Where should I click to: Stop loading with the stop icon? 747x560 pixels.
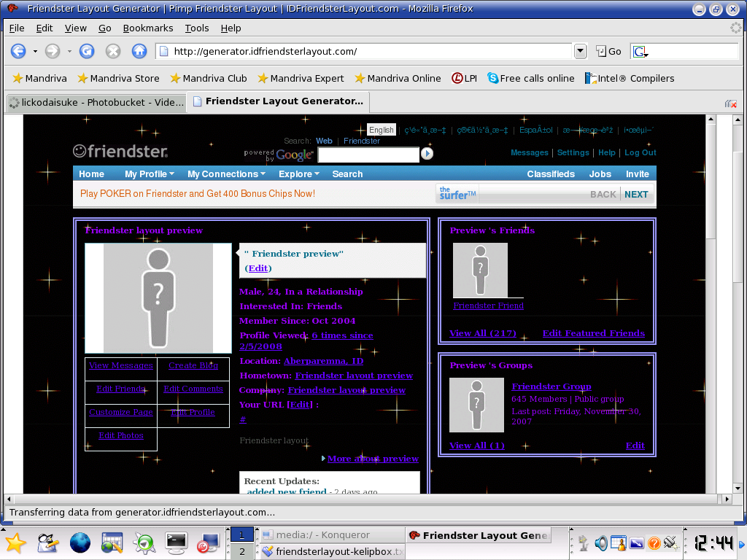[113, 51]
